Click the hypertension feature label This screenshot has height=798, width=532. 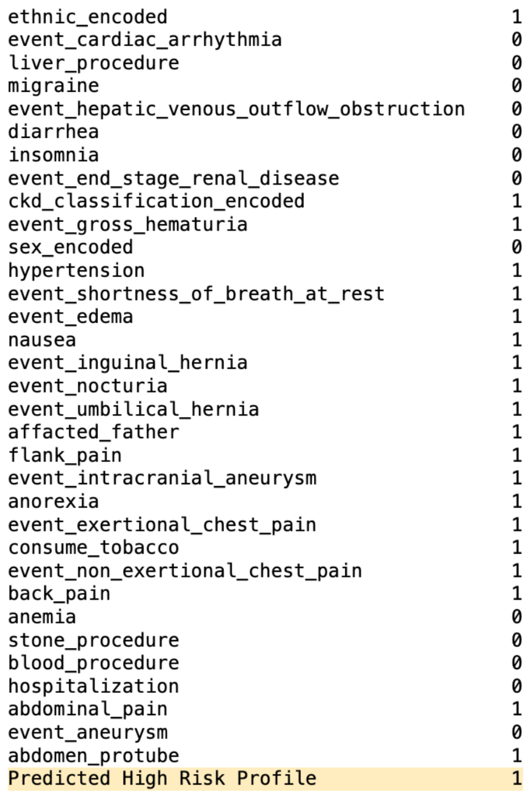pyautogui.click(x=76, y=271)
